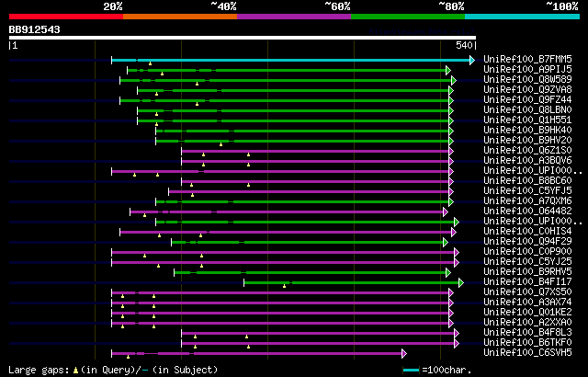Screen dimensions: 588x377
Task: Click the yellow gap marker under B4FI17 alignment
Action: (x=284, y=286)
